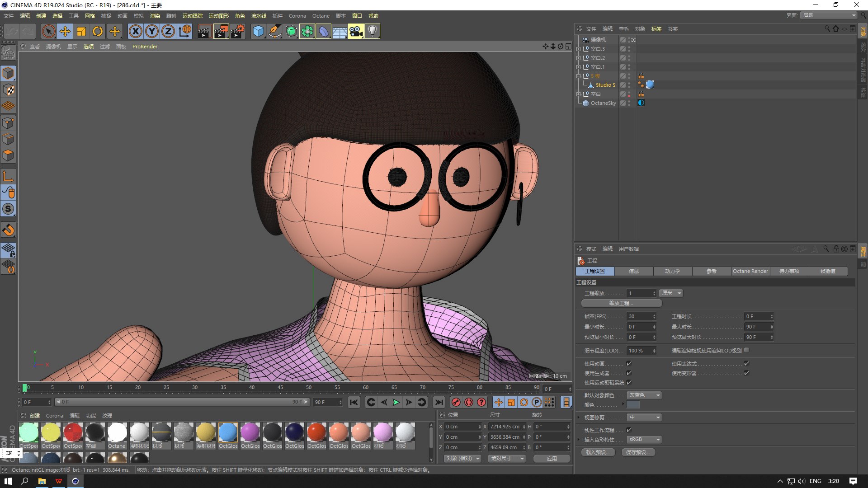Record active objects keyframe

point(456,402)
